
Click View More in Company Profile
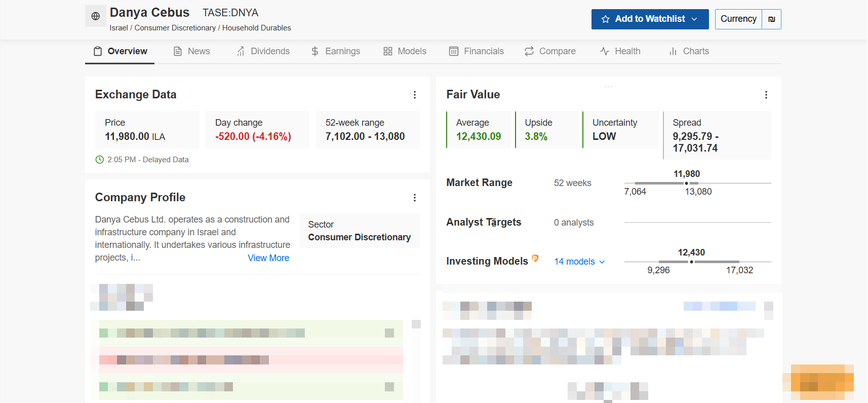(268, 258)
